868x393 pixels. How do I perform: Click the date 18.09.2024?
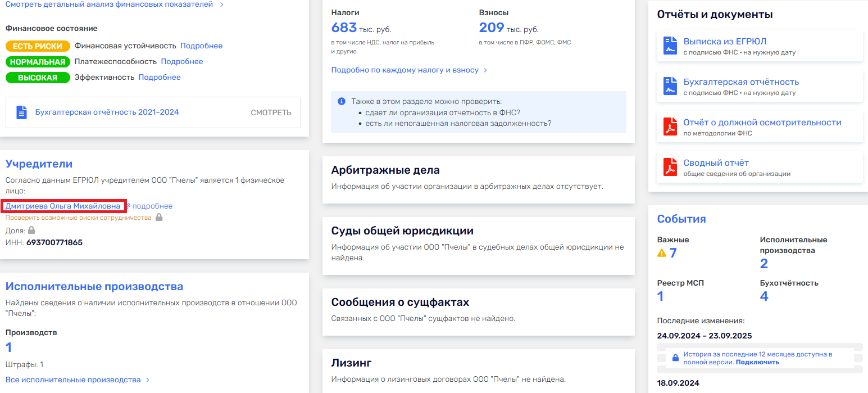point(677,383)
